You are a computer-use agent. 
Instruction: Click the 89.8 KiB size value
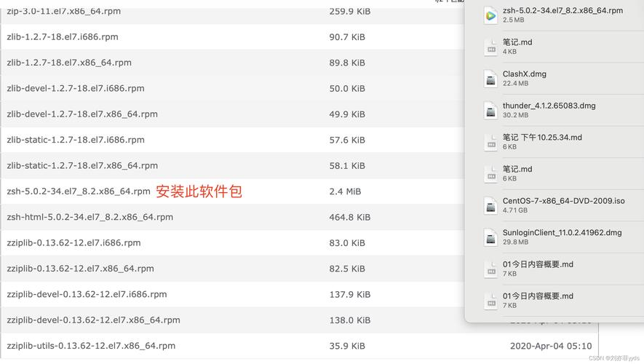(x=347, y=63)
